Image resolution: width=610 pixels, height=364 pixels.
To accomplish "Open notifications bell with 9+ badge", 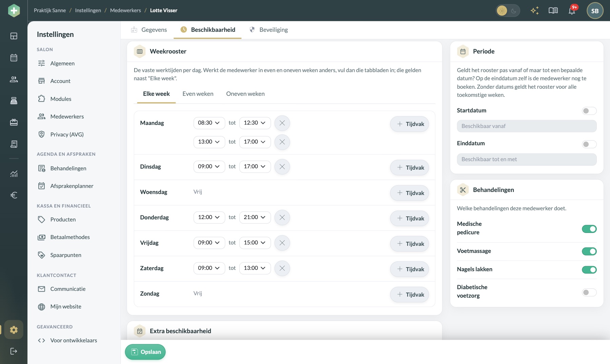I will coord(572,10).
